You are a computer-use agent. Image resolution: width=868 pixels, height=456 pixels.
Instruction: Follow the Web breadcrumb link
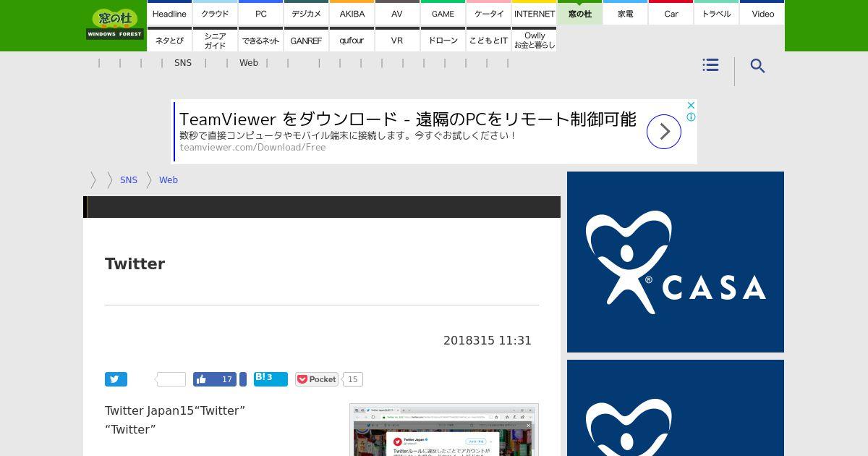click(169, 180)
